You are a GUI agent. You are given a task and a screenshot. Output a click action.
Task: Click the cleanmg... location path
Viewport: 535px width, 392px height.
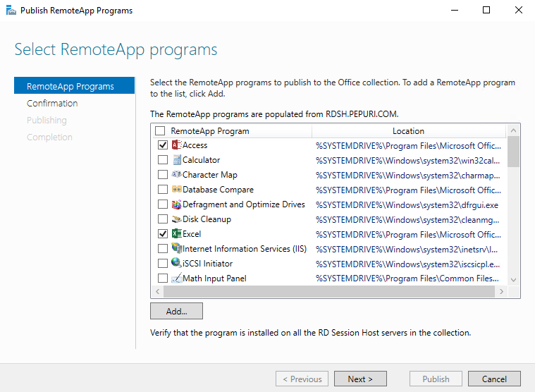tap(407, 220)
